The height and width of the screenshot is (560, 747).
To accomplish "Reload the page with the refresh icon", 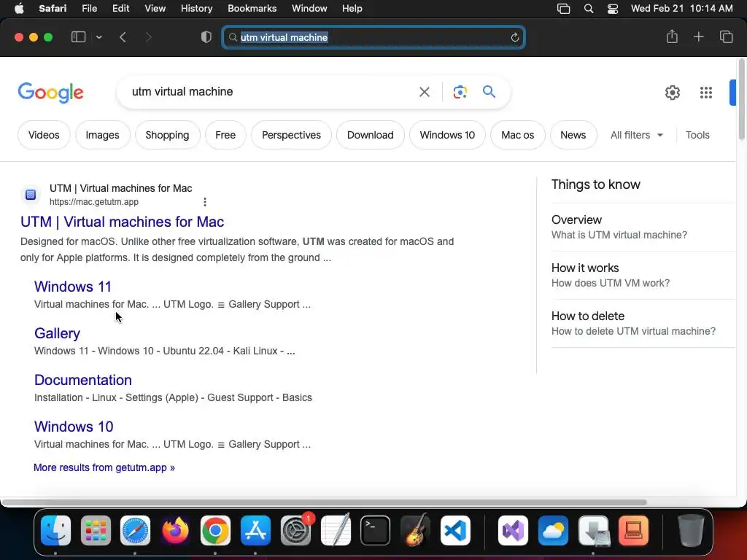I will (514, 38).
